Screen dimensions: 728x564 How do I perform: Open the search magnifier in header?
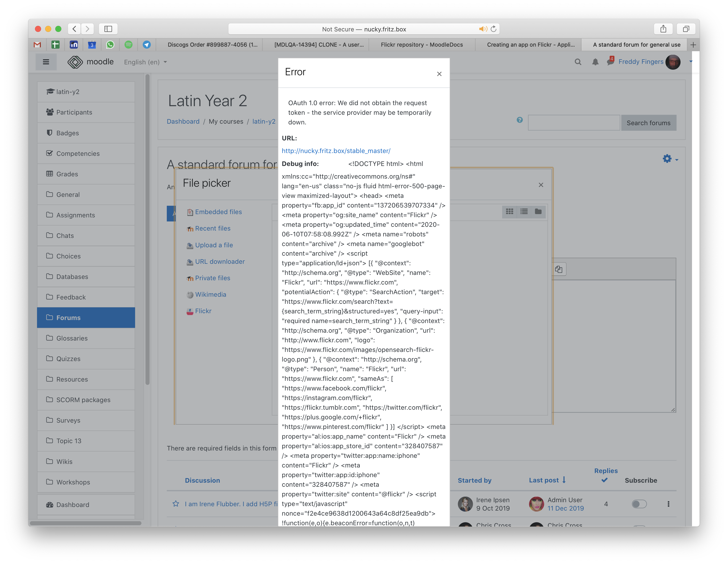[x=578, y=62]
